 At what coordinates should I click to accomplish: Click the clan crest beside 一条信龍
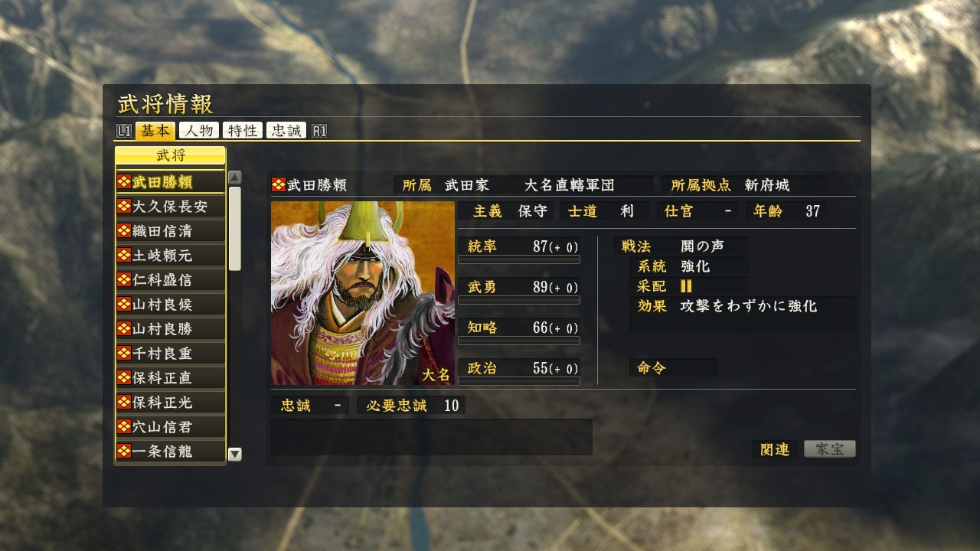(124, 451)
